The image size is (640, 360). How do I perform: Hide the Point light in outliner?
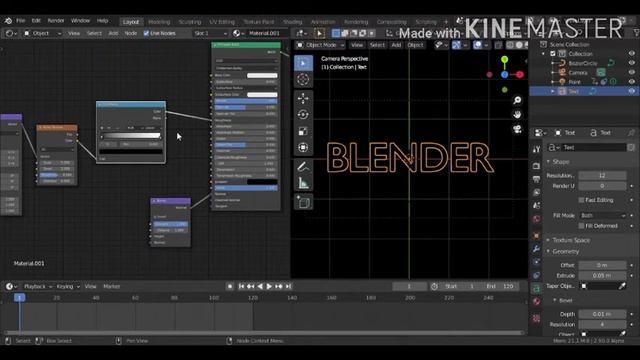(631, 82)
